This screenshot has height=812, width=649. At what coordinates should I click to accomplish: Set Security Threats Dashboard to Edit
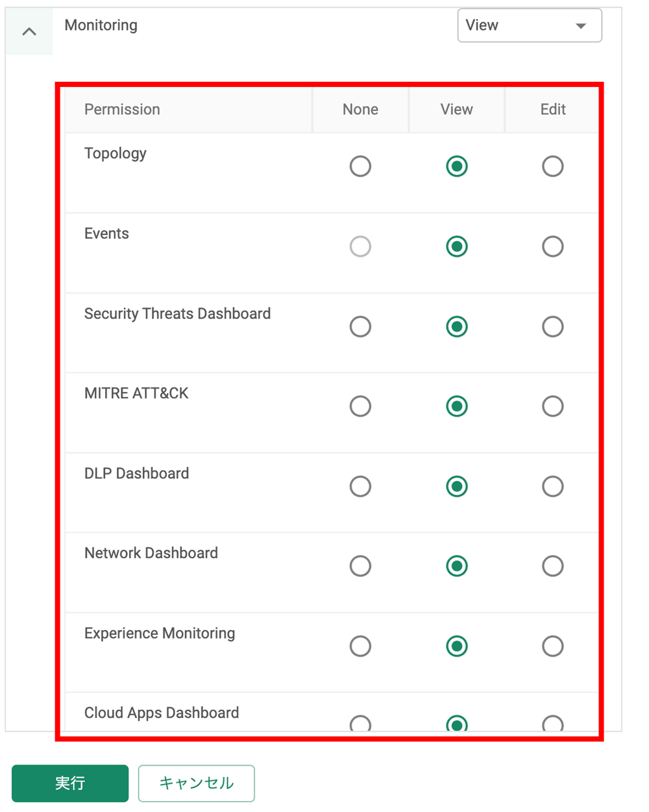tap(552, 326)
